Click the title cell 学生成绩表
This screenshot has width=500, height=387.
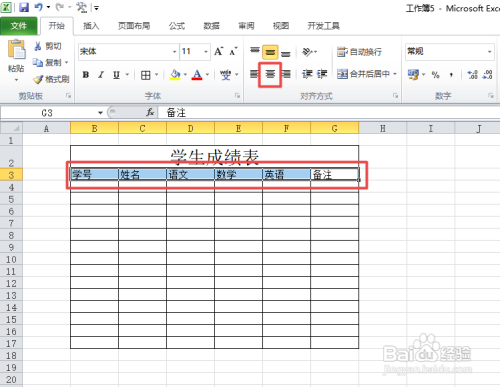[214, 157]
